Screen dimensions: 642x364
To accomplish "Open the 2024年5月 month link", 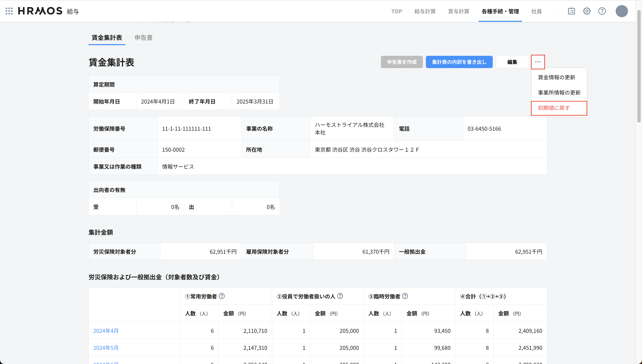I will click(x=106, y=348).
